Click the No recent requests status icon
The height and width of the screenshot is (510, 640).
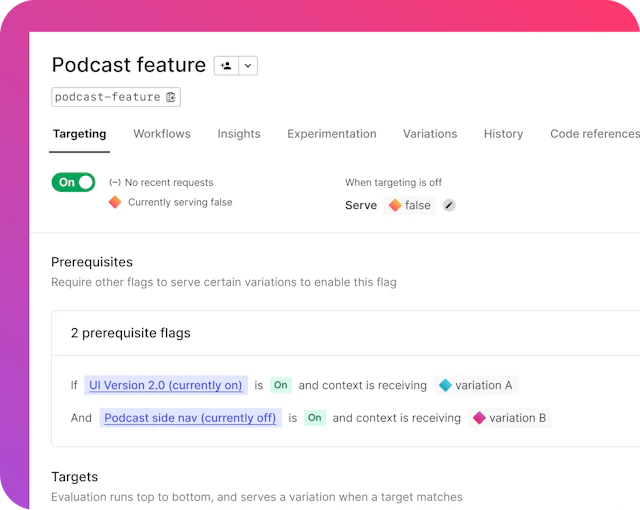[x=115, y=182]
